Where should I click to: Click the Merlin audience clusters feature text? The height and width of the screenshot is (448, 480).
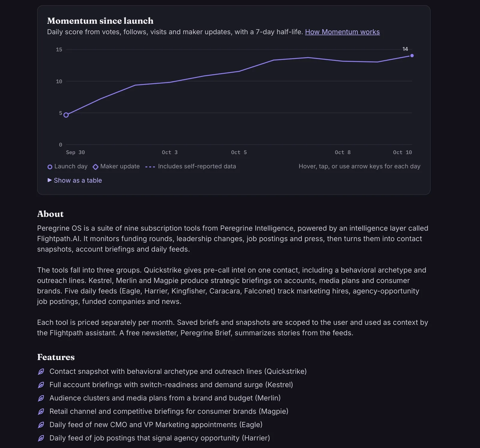coord(165,398)
